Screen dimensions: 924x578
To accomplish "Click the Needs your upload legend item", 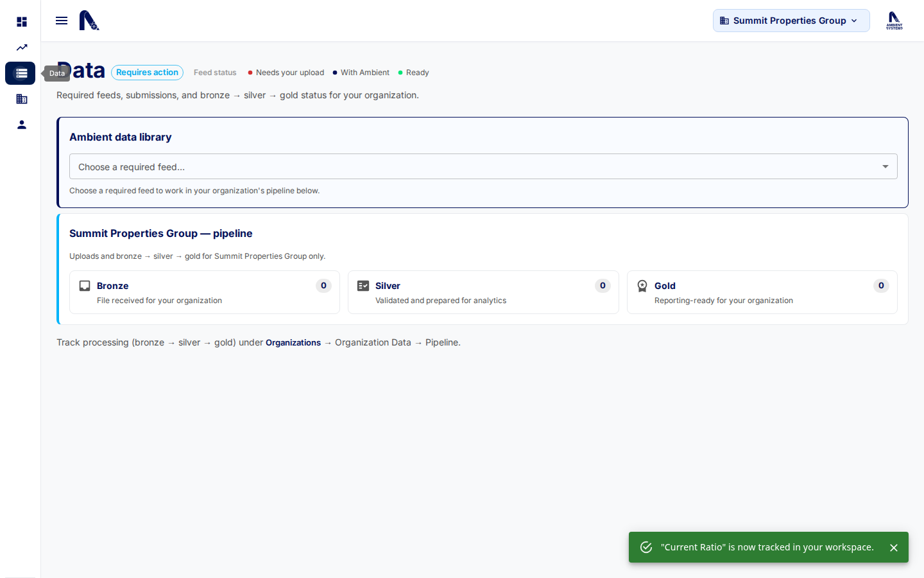I will (286, 73).
